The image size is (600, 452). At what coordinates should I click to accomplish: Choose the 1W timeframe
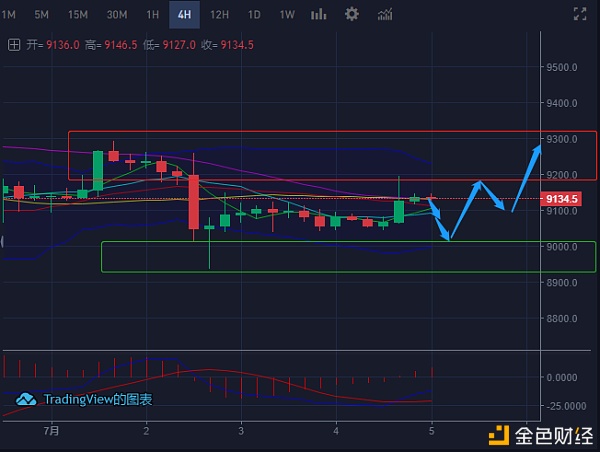coord(287,15)
